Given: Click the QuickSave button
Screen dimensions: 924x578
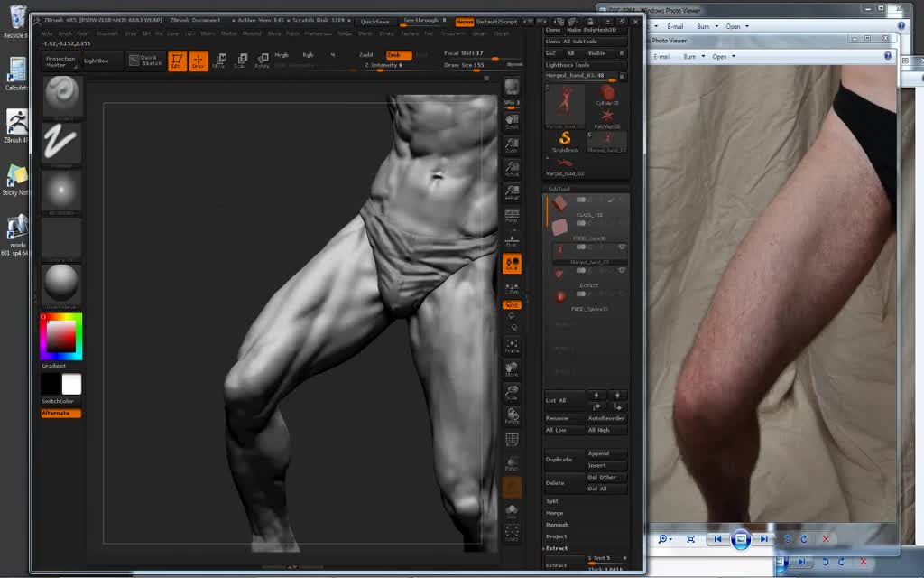Looking at the screenshot, I should pos(374,22).
